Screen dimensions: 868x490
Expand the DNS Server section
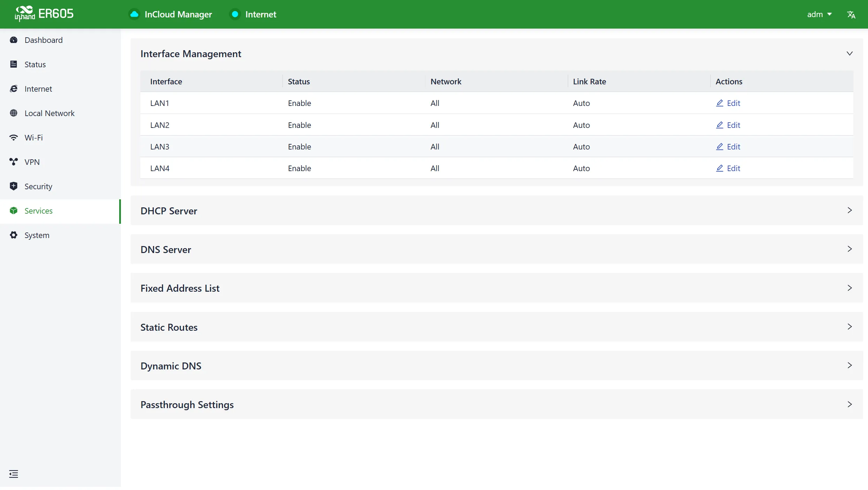click(850, 249)
